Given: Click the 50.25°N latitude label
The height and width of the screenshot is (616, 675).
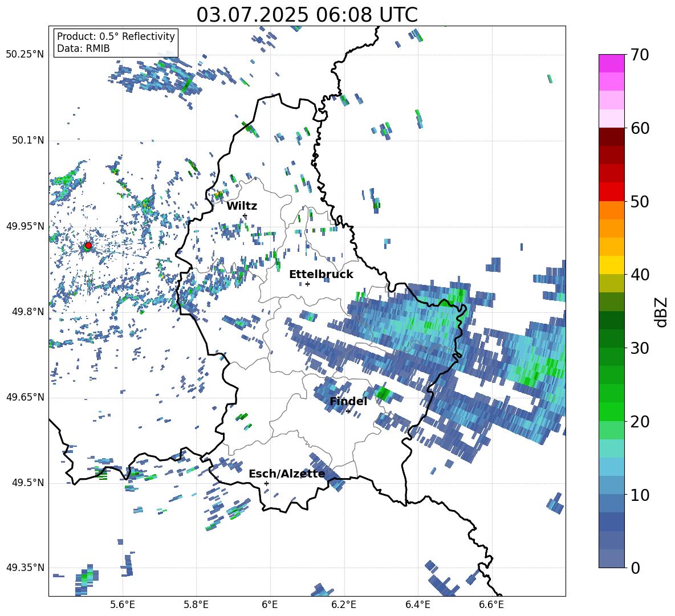Looking at the screenshot, I should 25,55.
